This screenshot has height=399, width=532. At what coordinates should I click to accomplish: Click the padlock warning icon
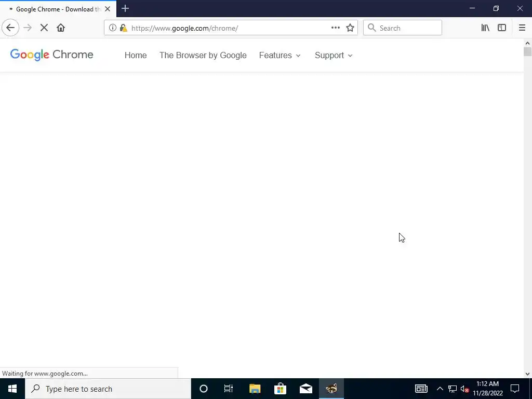point(124,28)
